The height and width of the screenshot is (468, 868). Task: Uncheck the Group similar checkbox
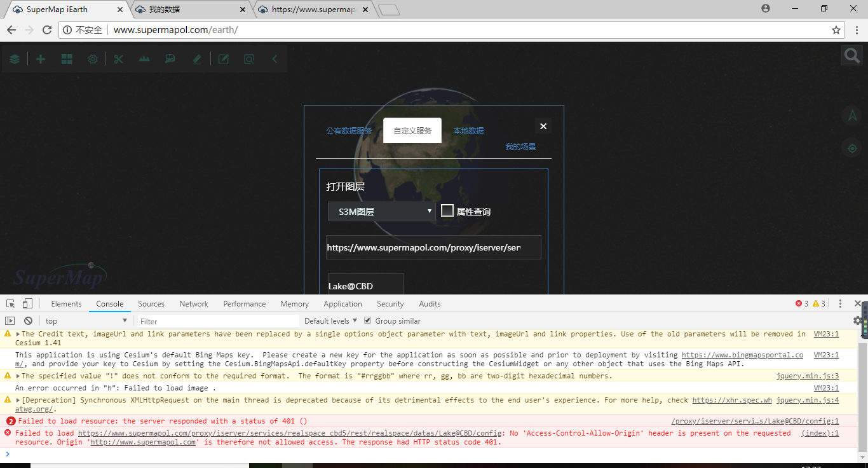(x=367, y=320)
